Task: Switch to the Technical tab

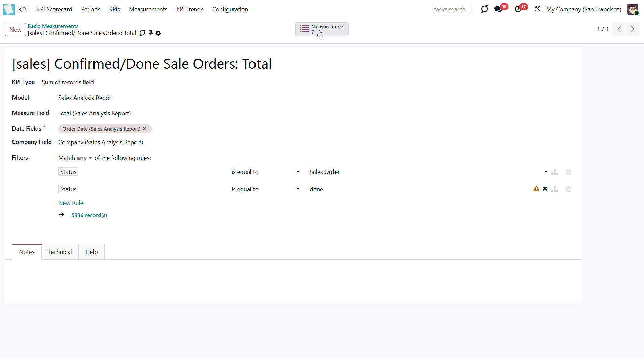Action: tap(60, 252)
